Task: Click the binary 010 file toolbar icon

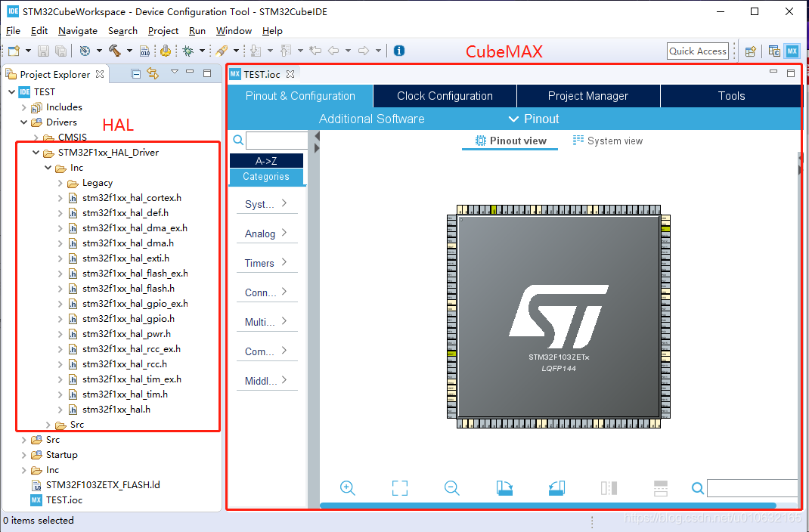Action: pos(145,51)
